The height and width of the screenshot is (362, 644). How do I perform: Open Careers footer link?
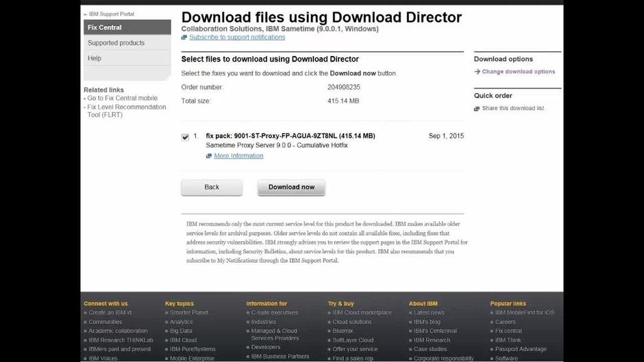coord(505,322)
